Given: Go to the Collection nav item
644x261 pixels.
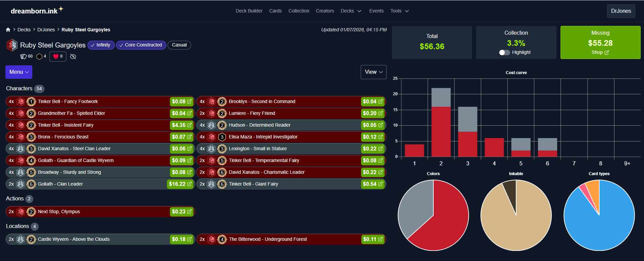Looking at the screenshot, I should tap(298, 11).
